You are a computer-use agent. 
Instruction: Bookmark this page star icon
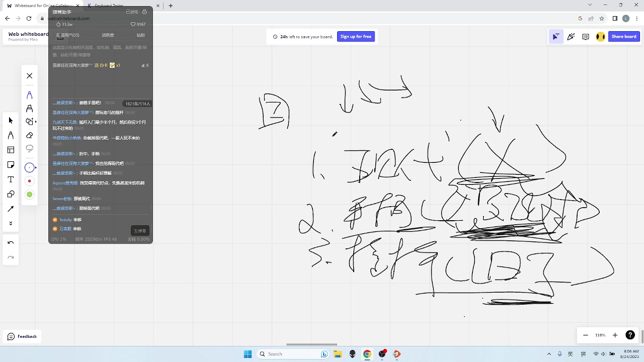(602, 19)
